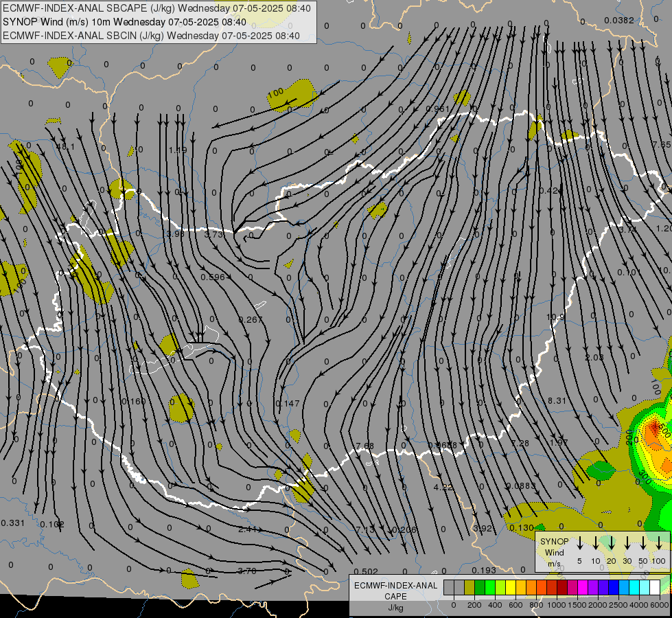Click the map value '7.28'
This screenshot has width=672, height=618.
click(x=520, y=443)
